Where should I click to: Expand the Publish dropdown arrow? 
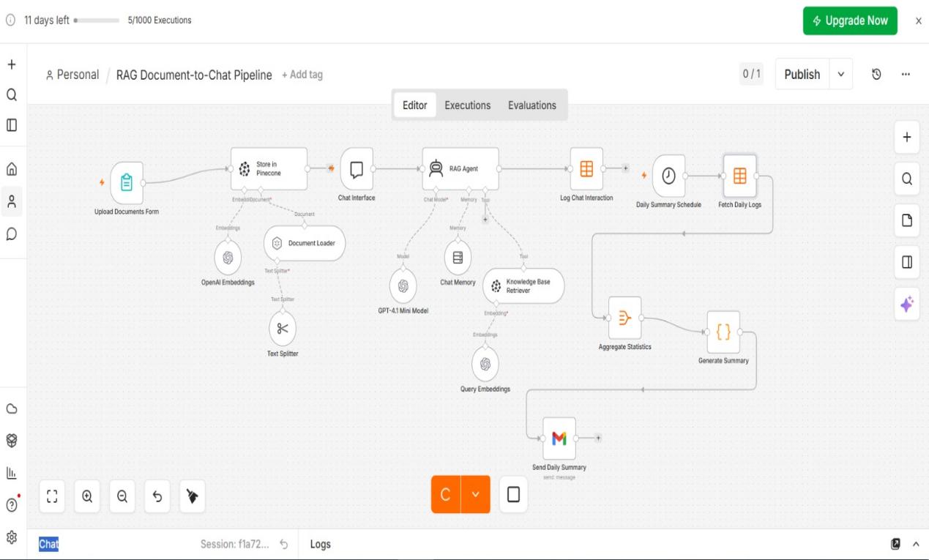pyautogui.click(x=840, y=75)
